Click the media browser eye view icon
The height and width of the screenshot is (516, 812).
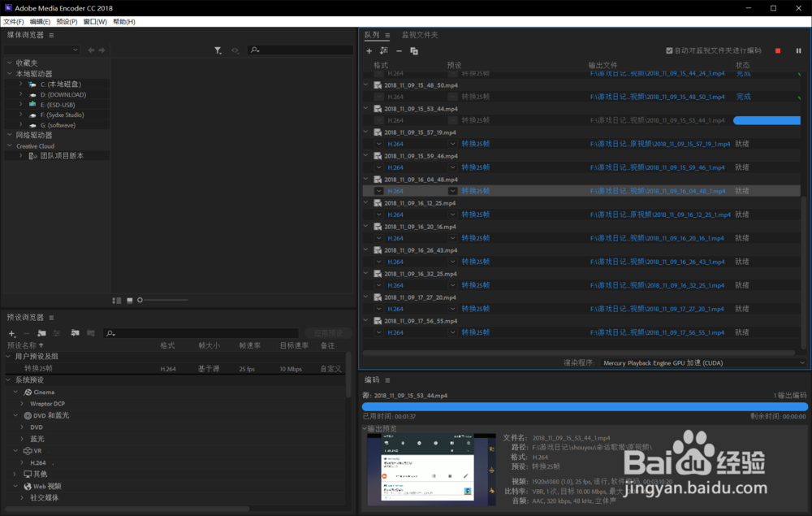point(235,50)
